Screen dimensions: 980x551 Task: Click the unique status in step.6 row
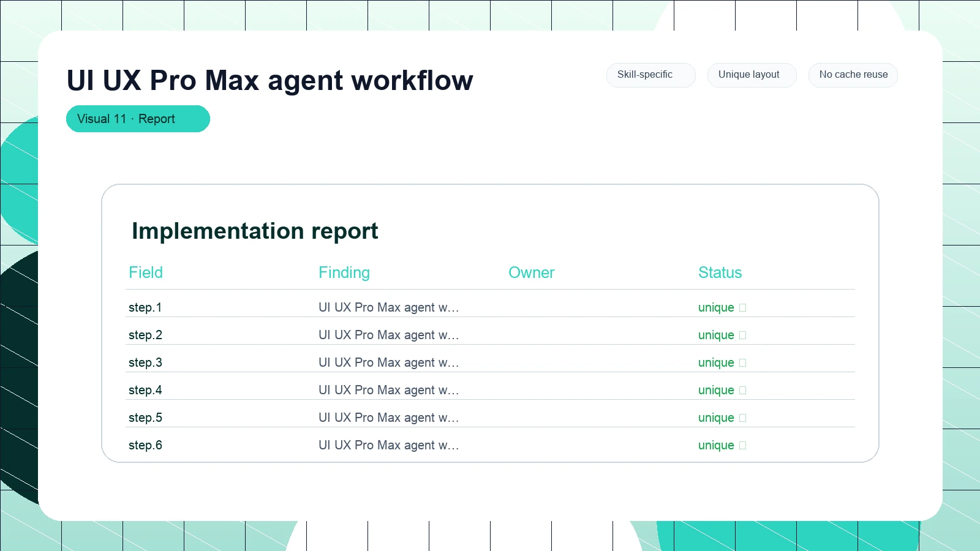point(722,445)
